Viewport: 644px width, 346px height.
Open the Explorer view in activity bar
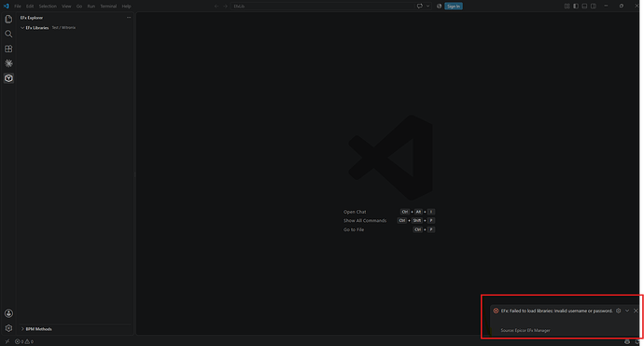[8, 19]
